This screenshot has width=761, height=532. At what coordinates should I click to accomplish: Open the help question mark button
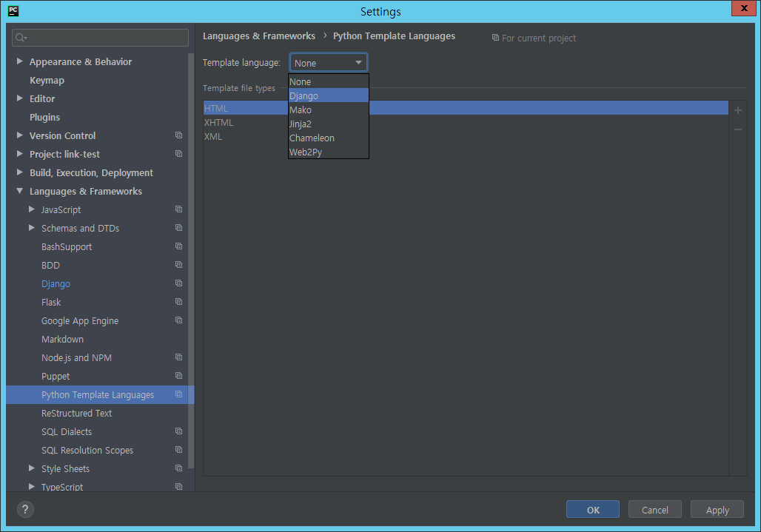(25, 509)
